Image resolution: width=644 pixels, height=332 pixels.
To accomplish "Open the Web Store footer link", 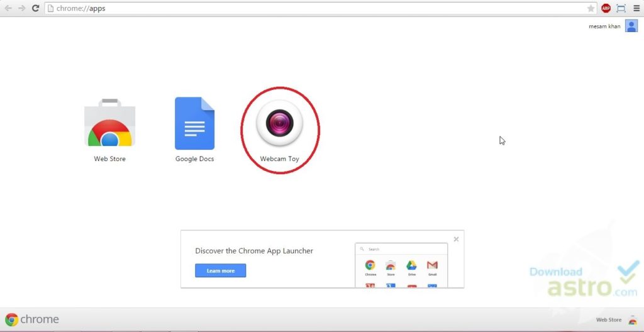I will click(609, 319).
